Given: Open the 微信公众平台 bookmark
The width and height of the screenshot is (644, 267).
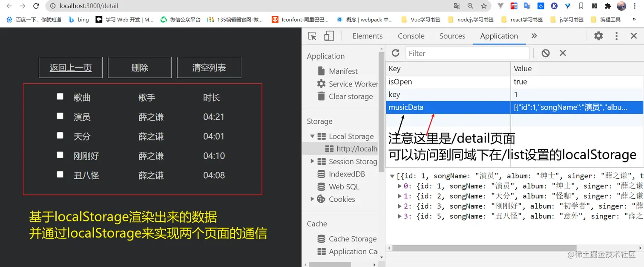Looking at the screenshot, I should click(180, 20).
